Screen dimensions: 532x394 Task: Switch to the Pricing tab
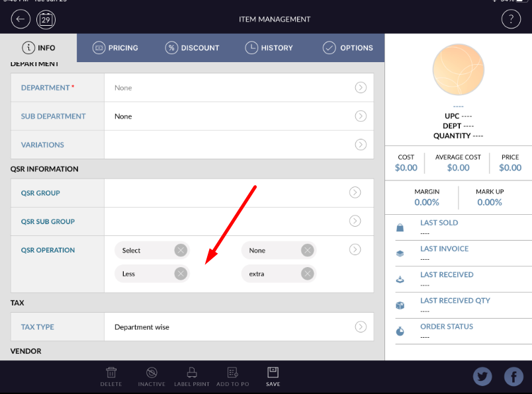[116, 48]
